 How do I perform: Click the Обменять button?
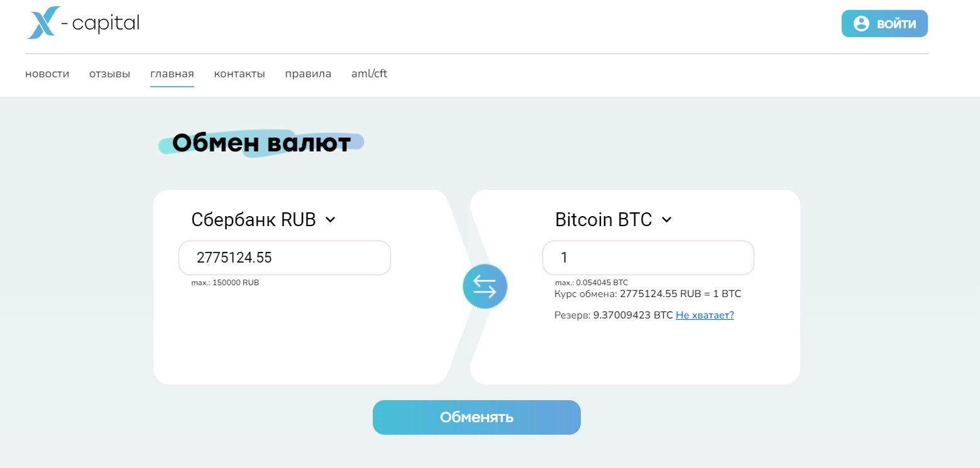[x=476, y=417]
